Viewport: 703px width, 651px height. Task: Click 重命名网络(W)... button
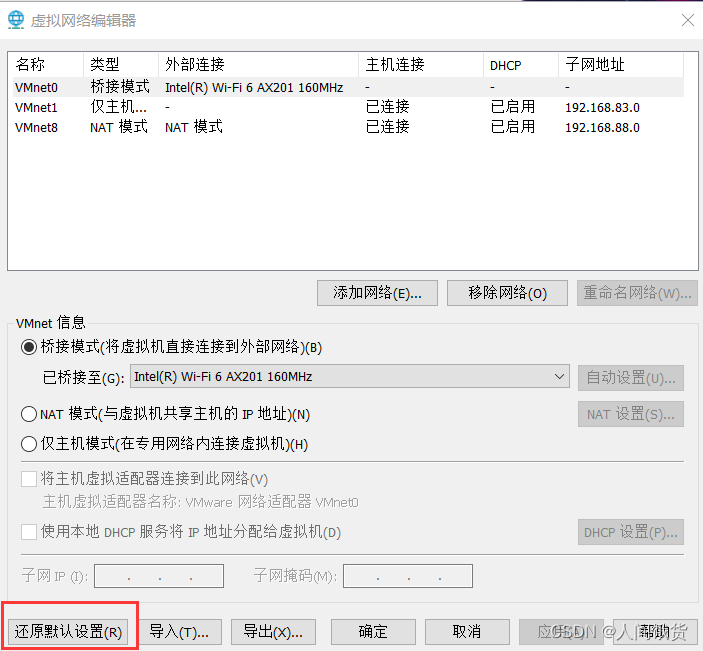coord(637,293)
